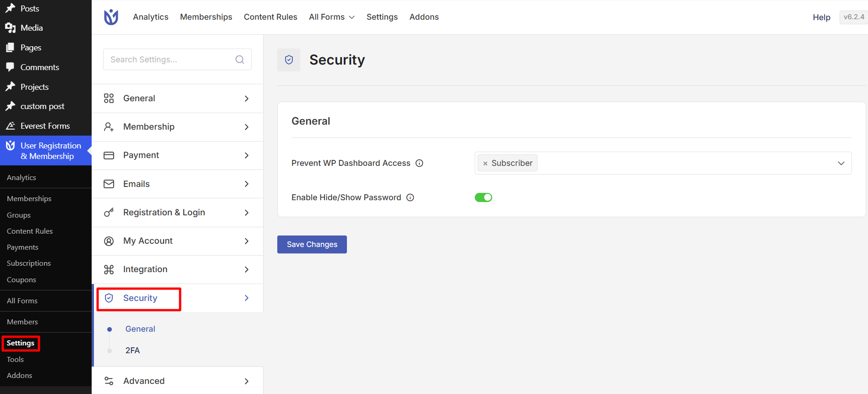The height and width of the screenshot is (394, 868).
Task: Click User Registration & Membership menu icon
Action: tap(10, 146)
